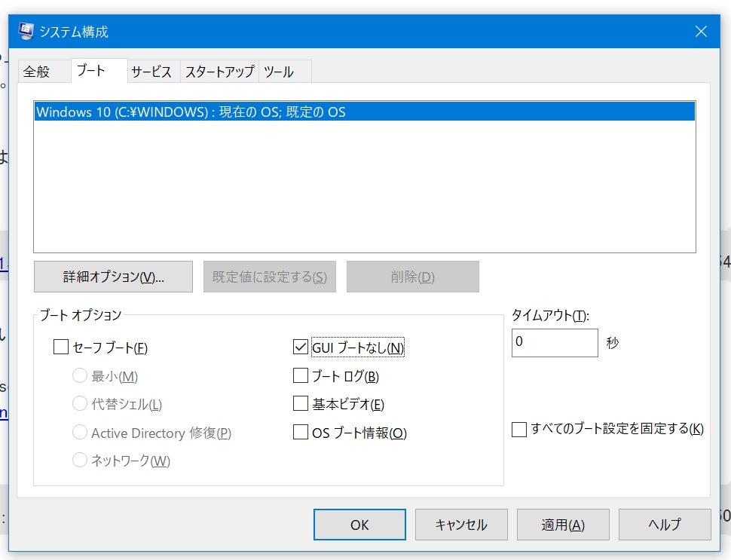This screenshot has width=731, height=560.
Task: Select the Windows 10 (C:¥WINDOWS) boot entry
Action: pyautogui.click(x=365, y=112)
